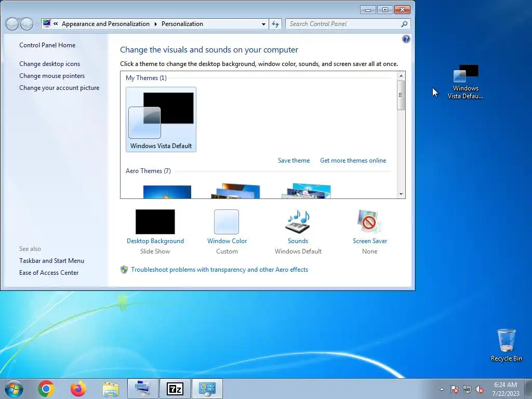Screen dimensions: 532x399
Task: Click Get more themes online
Action: click(x=353, y=161)
